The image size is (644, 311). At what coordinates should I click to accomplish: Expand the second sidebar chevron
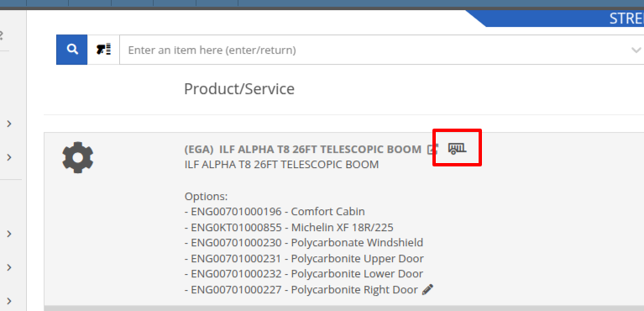[x=9, y=157]
